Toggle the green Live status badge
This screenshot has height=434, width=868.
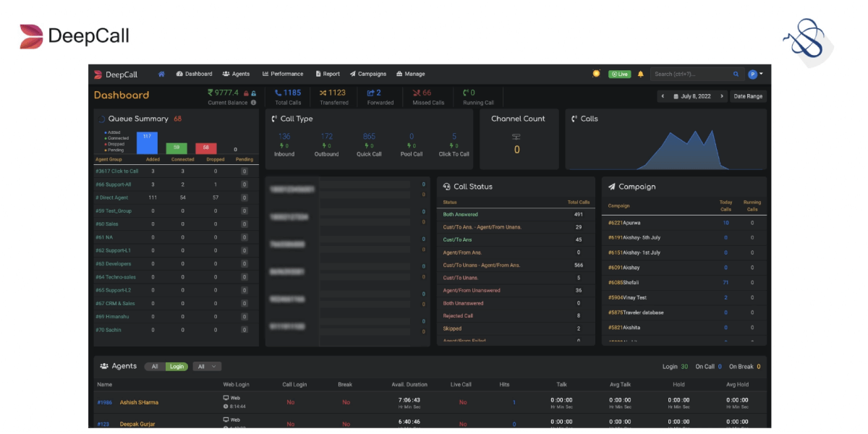pyautogui.click(x=619, y=74)
